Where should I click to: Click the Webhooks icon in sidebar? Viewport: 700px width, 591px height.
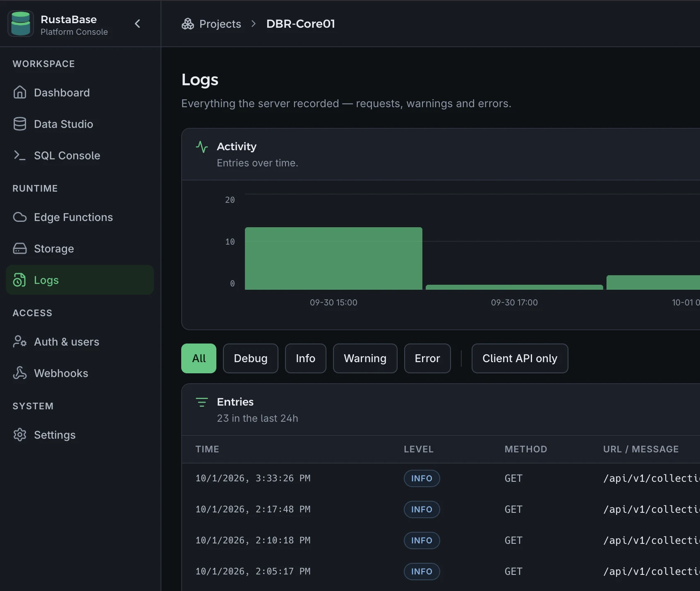20,373
